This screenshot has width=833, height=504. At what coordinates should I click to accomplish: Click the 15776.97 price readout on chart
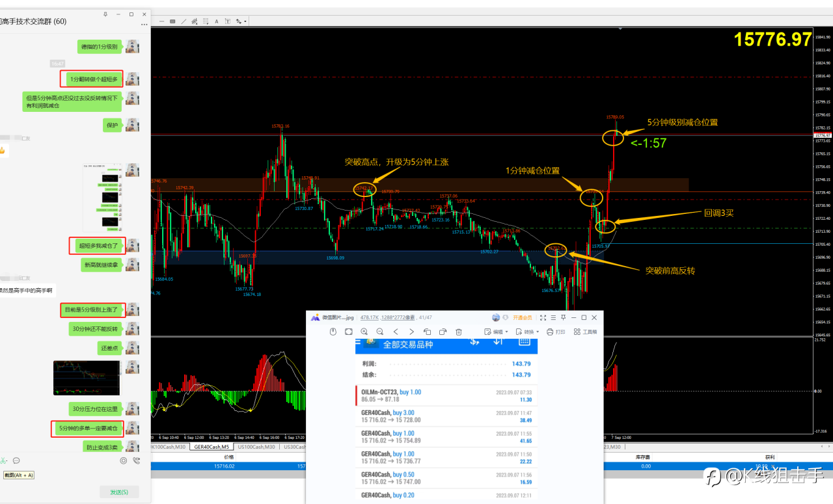[x=773, y=39]
